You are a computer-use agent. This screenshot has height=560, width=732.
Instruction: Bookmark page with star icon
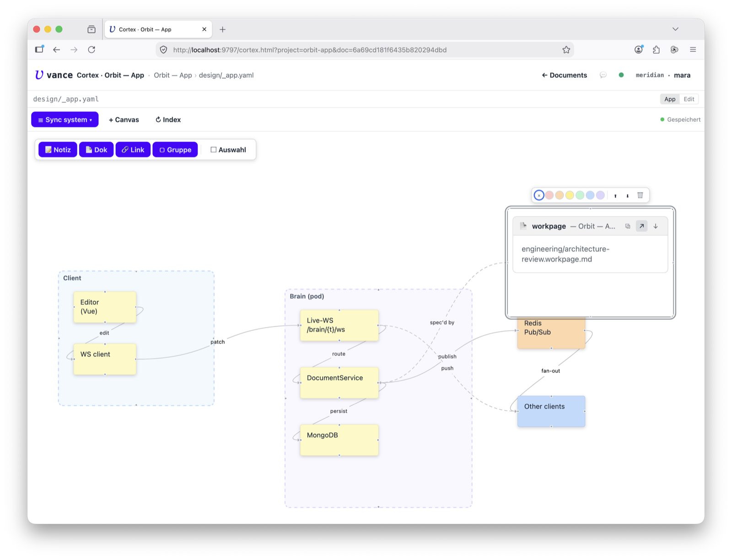(x=566, y=49)
